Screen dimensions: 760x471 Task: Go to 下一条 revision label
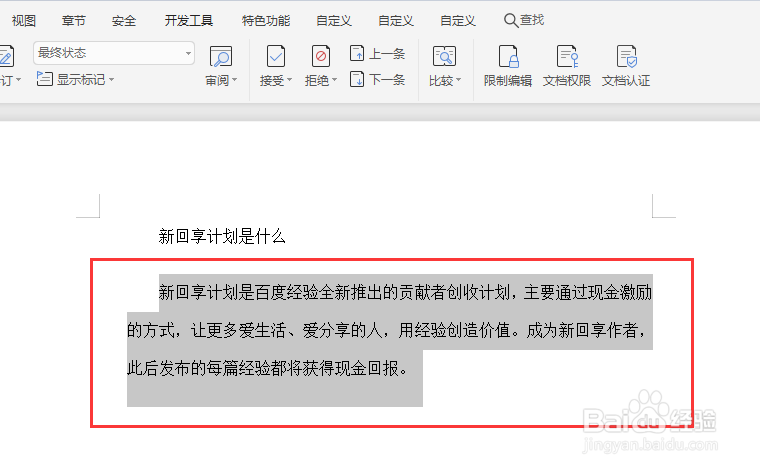click(x=387, y=79)
